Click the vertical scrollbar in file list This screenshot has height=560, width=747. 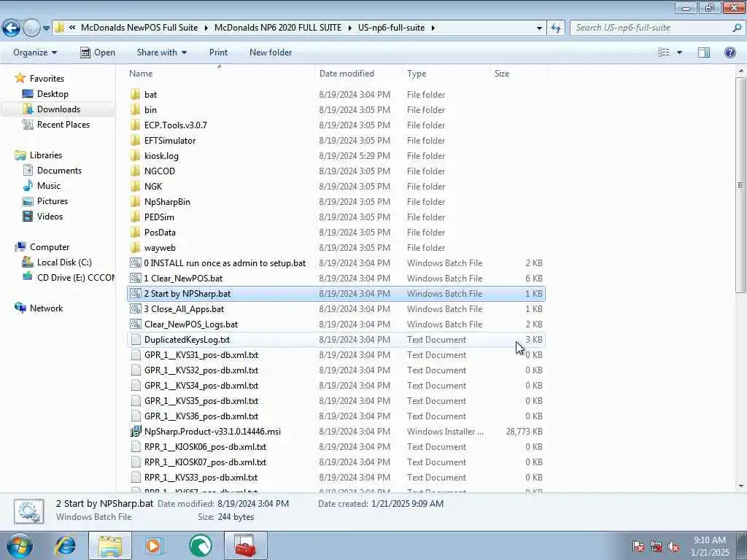point(740,184)
